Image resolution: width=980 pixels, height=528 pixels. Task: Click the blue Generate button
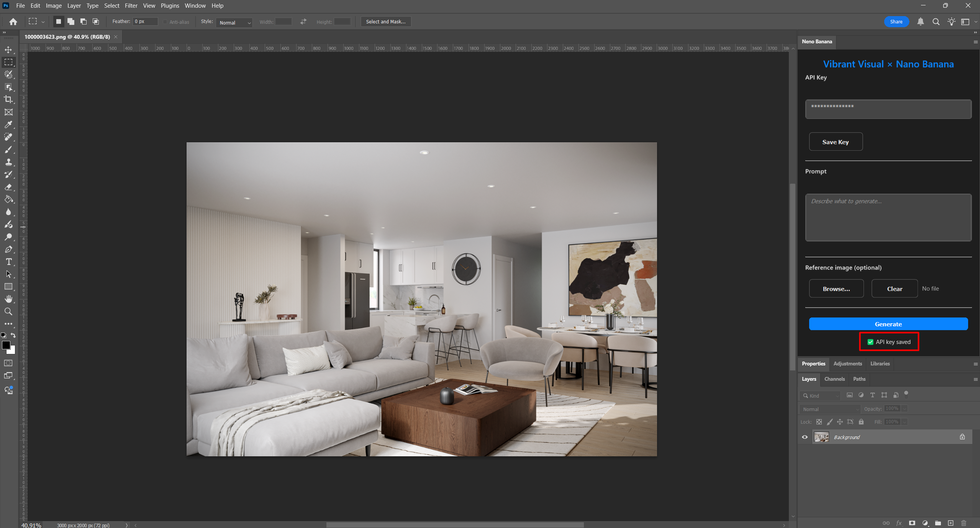point(888,324)
